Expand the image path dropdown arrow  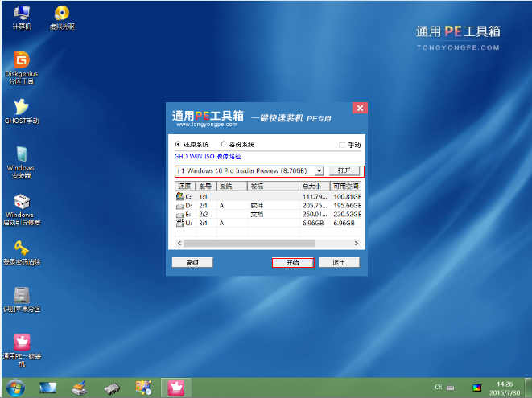319,171
